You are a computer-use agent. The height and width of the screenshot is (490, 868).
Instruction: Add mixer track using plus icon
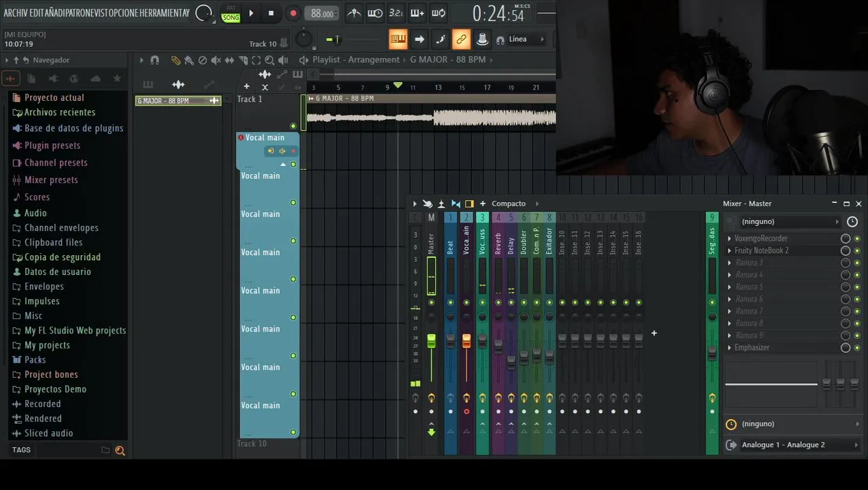click(x=483, y=203)
